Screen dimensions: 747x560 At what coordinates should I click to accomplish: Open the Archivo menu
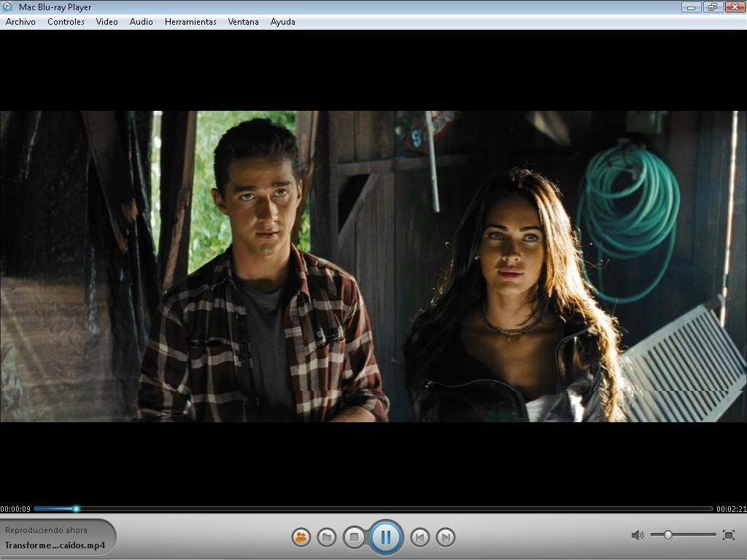pos(20,22)
